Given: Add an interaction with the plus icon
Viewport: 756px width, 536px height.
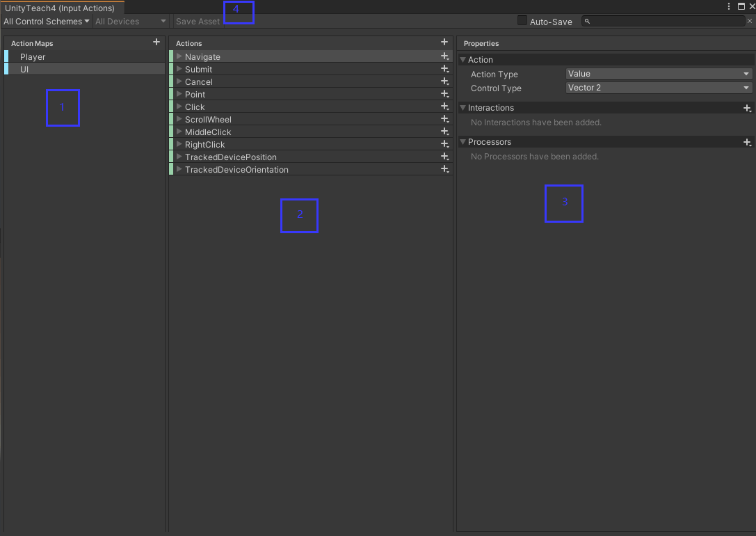Looking at the screenshot, I should tap(747, 108).
